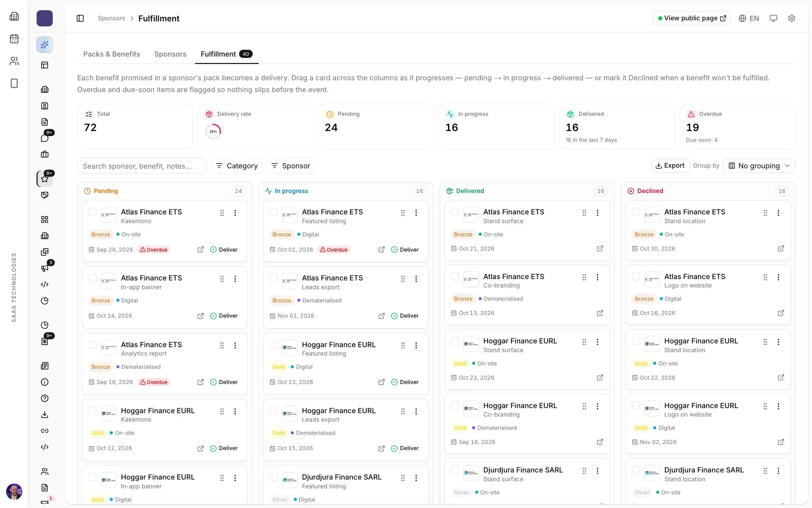This screenshot has width=812, height=508.
Task: Grab drag handle on Atlas Featured listing card
Action: [x=403, y=213]
